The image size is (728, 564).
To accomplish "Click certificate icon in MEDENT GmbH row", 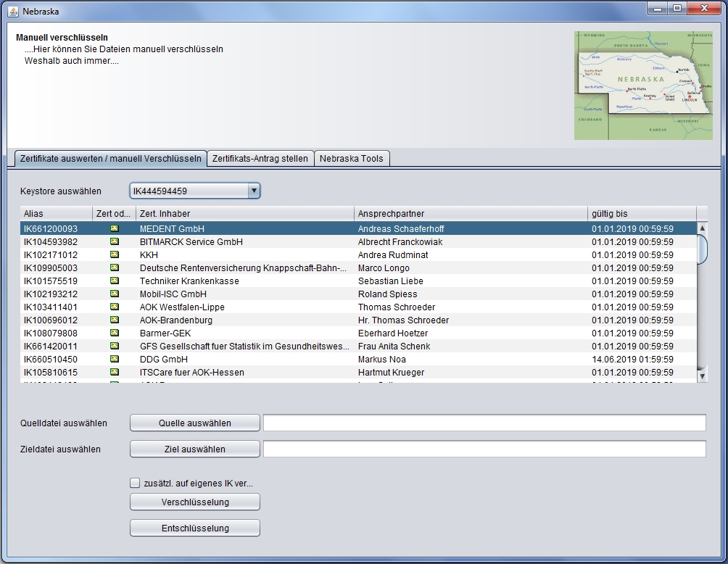I will point(115,228).
